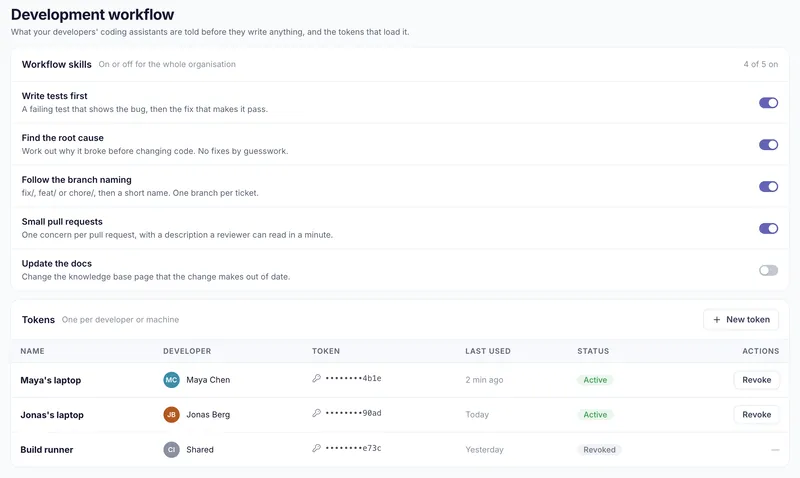This screenshot has height=478, width=800.
Task: Click the LAST USED column header
Action: click(x=488, y=351)
